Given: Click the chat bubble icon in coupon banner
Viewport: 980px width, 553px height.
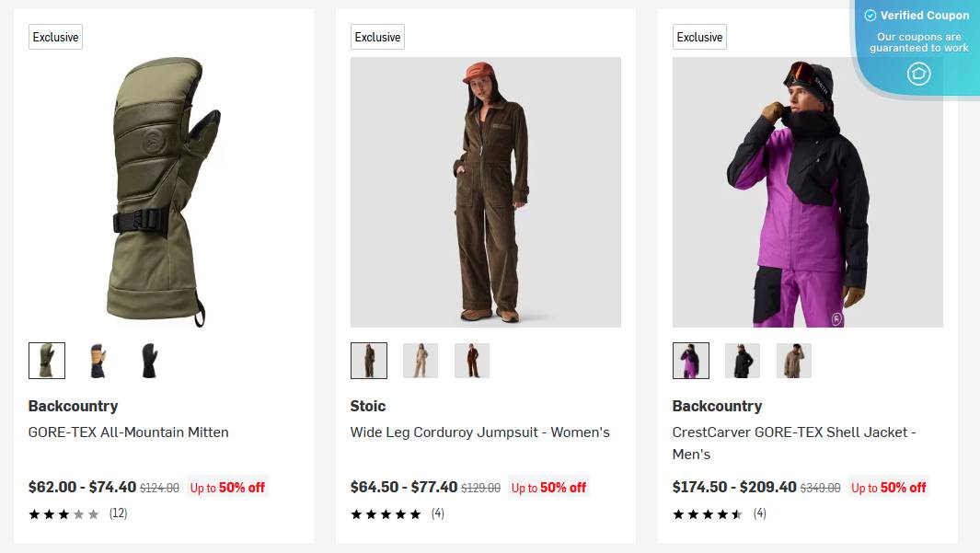Looking at the screenshot, I should click(x=919, y=74).
